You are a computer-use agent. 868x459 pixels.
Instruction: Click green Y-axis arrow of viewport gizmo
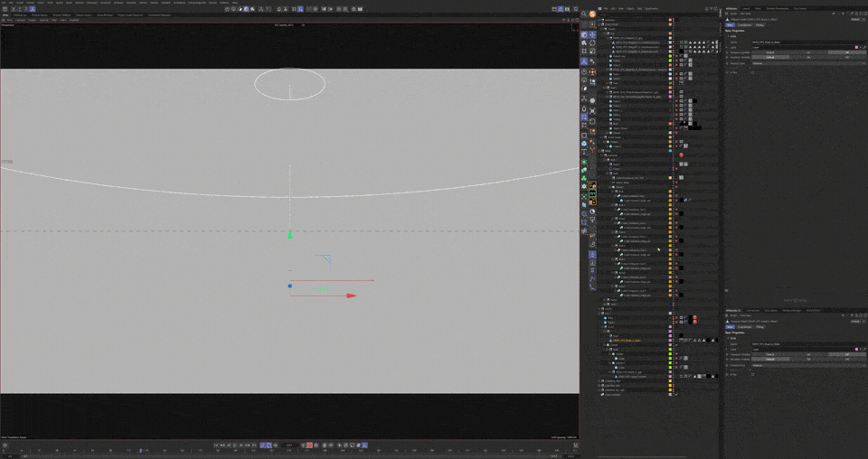(x=289, y=235)
